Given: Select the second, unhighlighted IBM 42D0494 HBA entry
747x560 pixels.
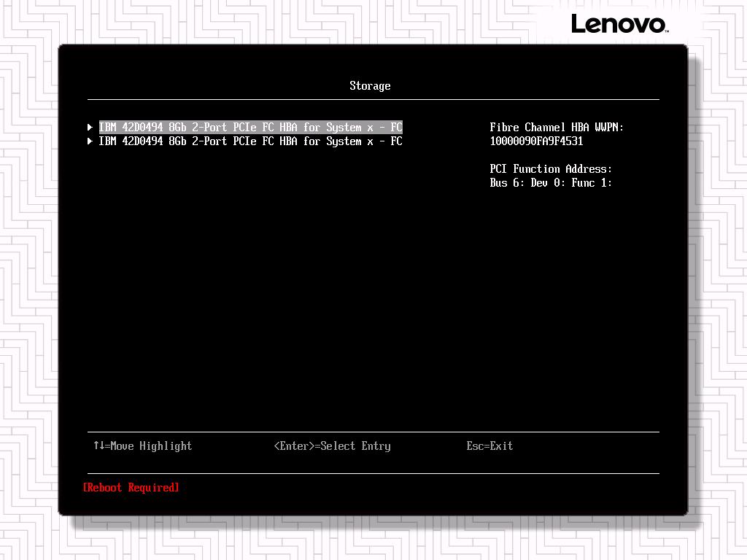Looking at the screenshot, I should [251, 141].
